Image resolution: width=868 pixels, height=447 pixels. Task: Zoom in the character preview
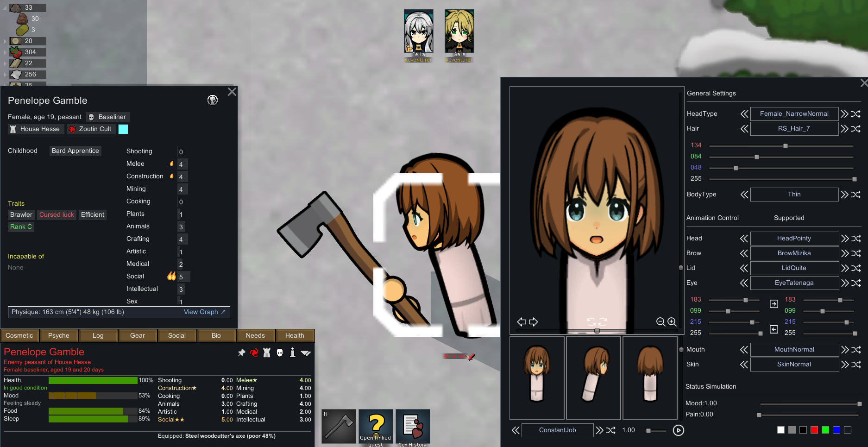coord(672,322)
